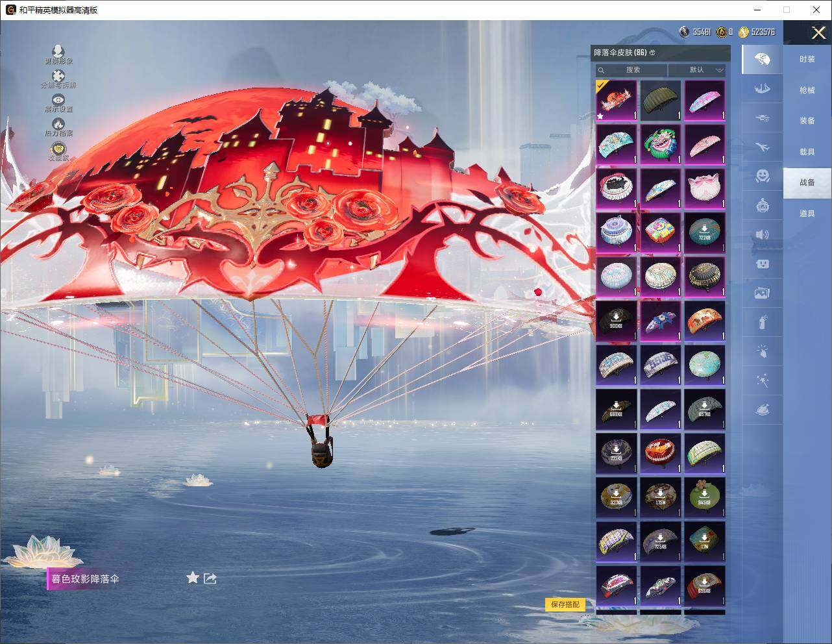Toggle the favorite star for 暮色玫影降落伞

click(x=192, y=578)
